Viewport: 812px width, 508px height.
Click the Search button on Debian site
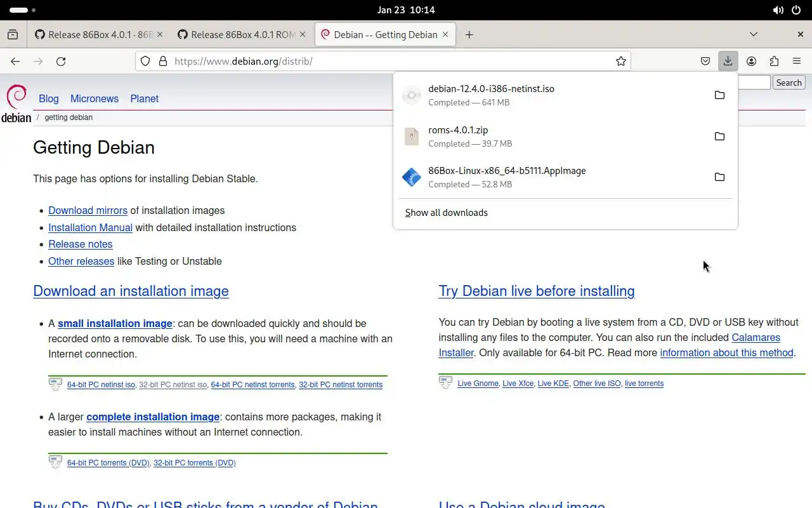tap(789, 83)
